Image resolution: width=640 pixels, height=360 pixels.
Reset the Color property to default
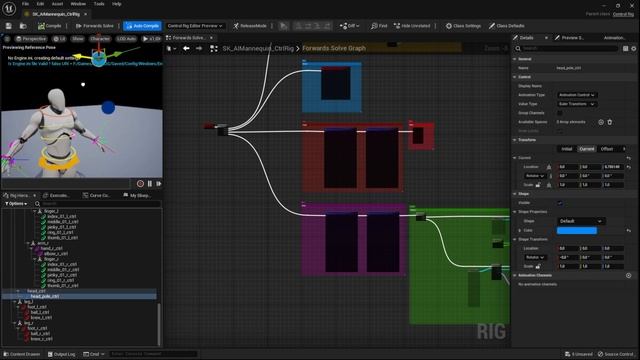click(629, 231)
